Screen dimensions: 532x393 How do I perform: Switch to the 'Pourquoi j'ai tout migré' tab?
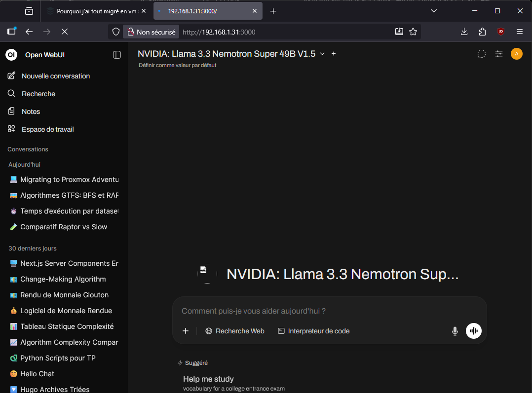[94, 11]
